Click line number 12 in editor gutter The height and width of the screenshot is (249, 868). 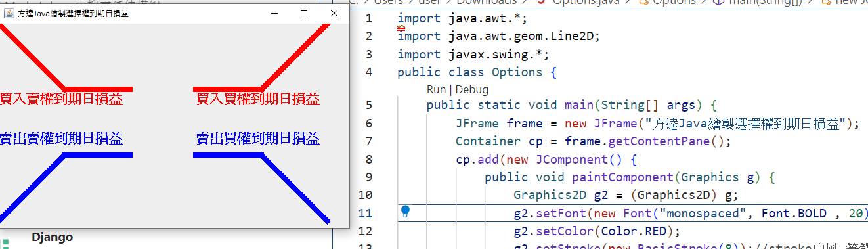366,231
